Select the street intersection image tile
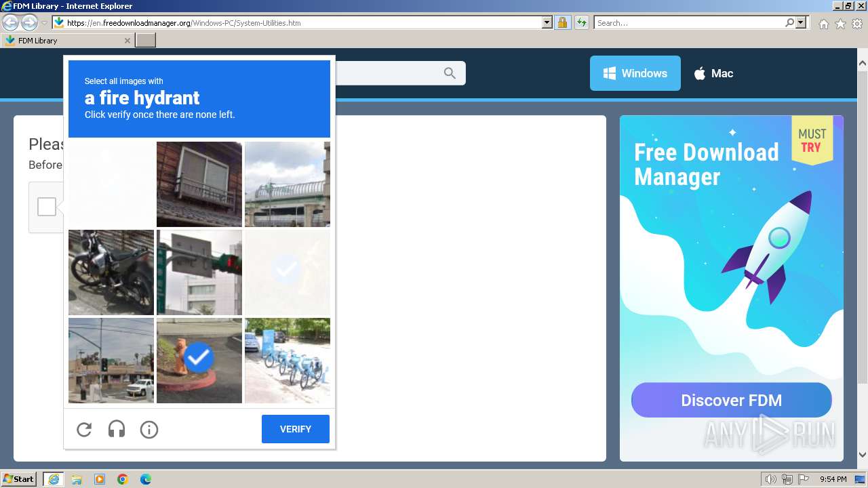 coord(111,361)
